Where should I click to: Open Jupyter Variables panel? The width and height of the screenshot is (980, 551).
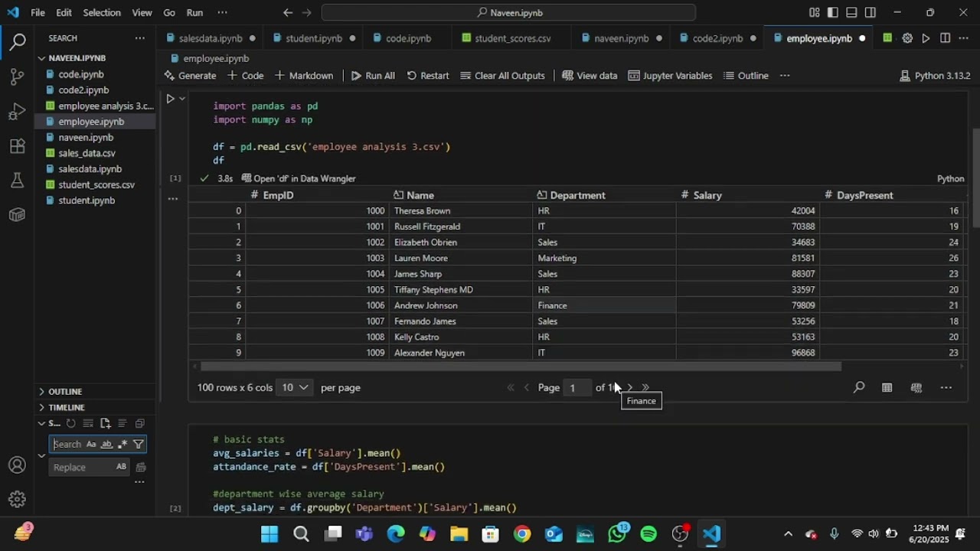(x=670, y=76)
